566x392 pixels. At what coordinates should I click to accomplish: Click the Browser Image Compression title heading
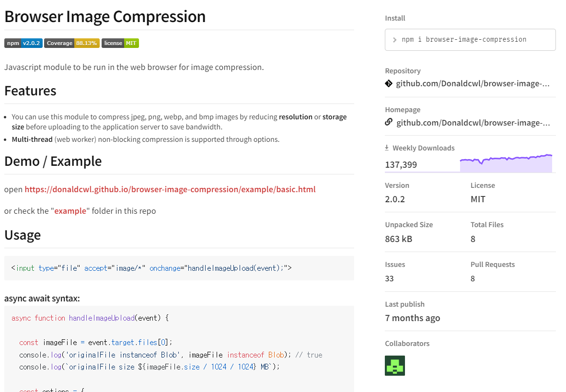(105, 17)
